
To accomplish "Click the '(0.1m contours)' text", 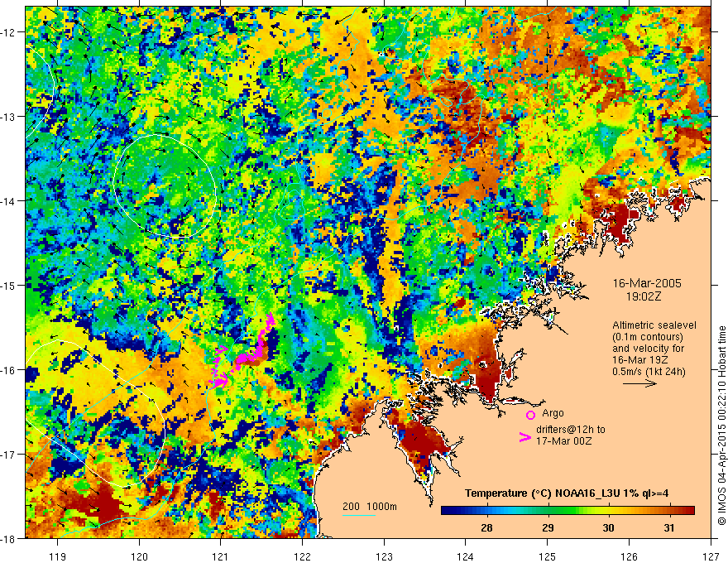I will (x=648, y=337).
